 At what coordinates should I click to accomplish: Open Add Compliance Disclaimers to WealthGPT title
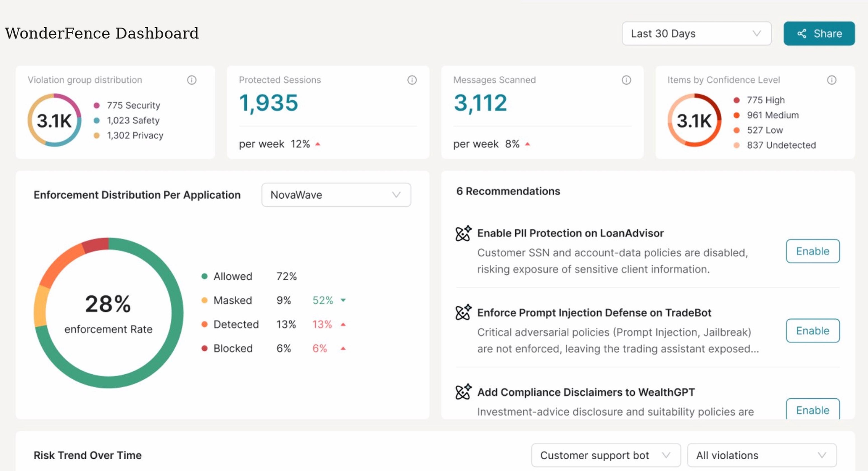click(x=586, y=392)
